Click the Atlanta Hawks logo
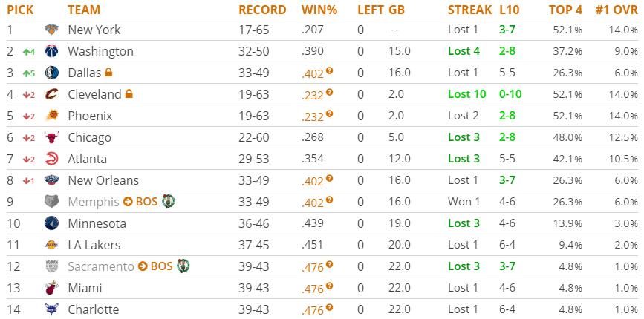 [51, 159]
